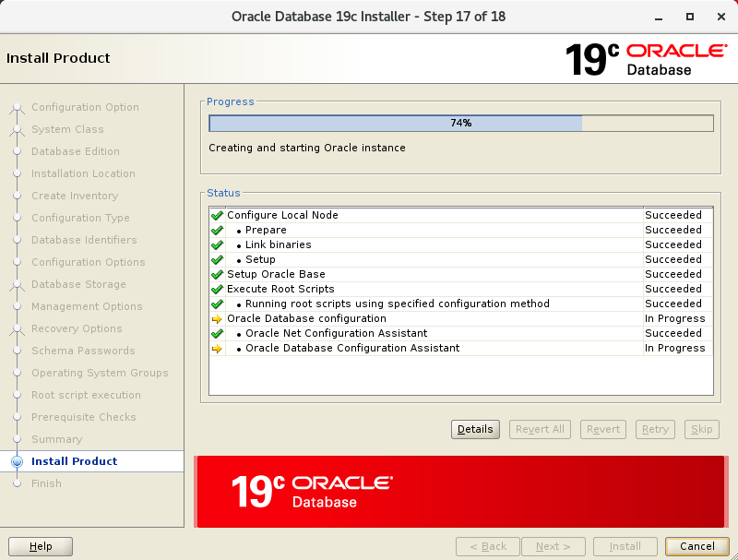The height and width of the screenshot is (560, 738).
Task: Click the check icon for Running root scripts
Action: coord(217,304)
